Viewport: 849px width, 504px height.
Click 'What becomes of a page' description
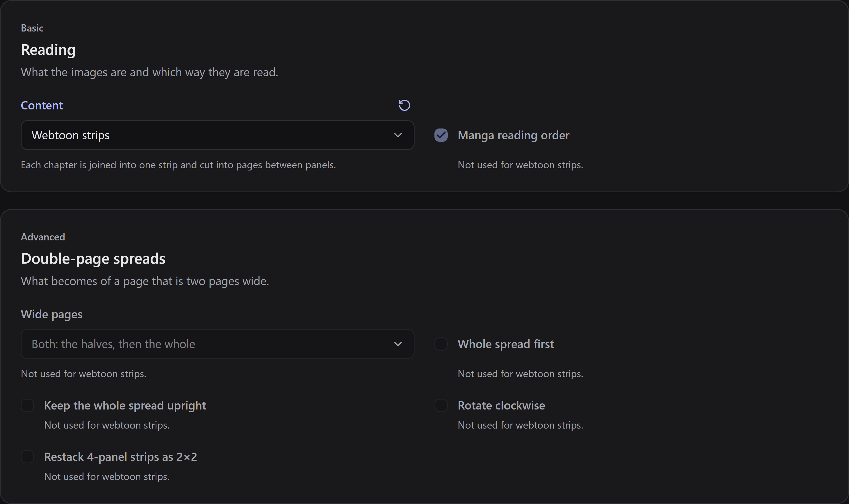(145, 281)
